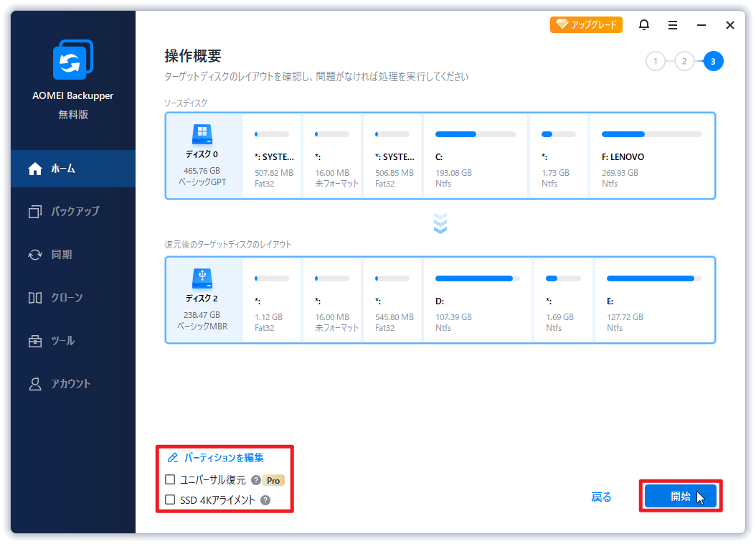This screenshot has height=544, width=756.
Task: Click the AOMEI Backupper logo
Action: click(x=72, y=60)
